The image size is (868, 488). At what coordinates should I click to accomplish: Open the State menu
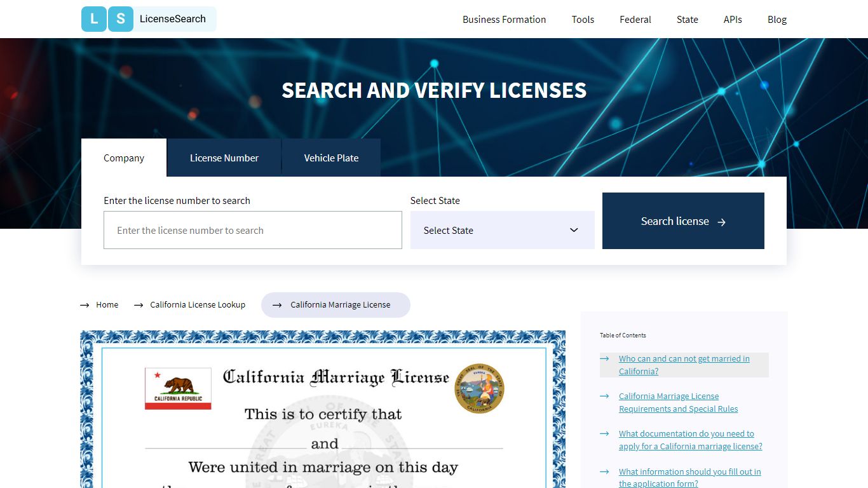click(688, 19)
